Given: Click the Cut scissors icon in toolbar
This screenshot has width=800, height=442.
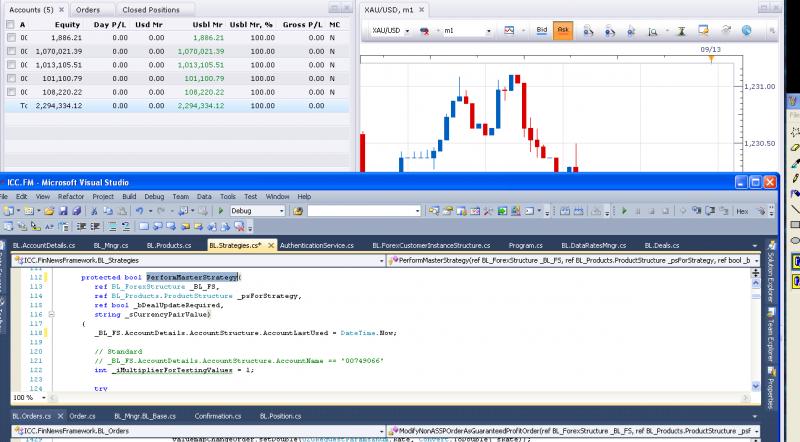Looking at the screenshot, I should click(x=94, y=211).
